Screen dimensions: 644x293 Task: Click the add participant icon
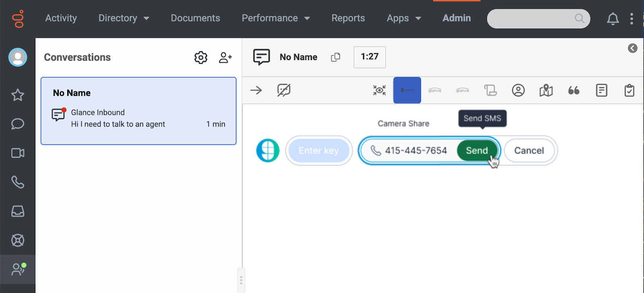click(225, 58)
